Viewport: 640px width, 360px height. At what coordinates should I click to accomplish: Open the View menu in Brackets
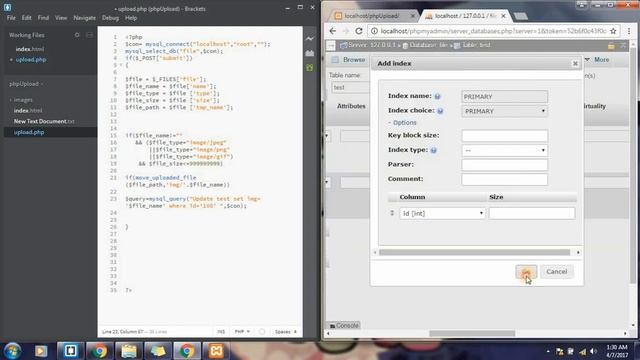(x=61, y=18)
